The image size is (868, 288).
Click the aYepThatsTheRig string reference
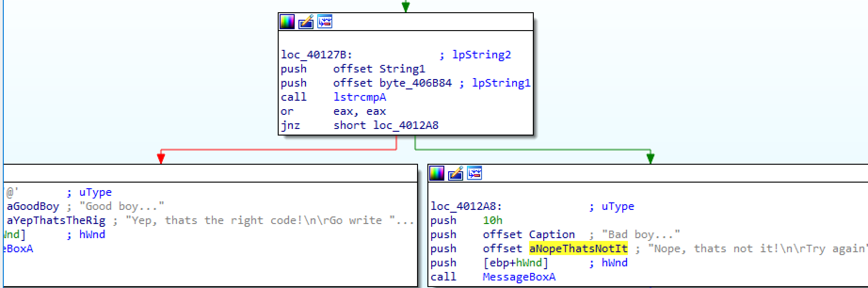(56, 220)
